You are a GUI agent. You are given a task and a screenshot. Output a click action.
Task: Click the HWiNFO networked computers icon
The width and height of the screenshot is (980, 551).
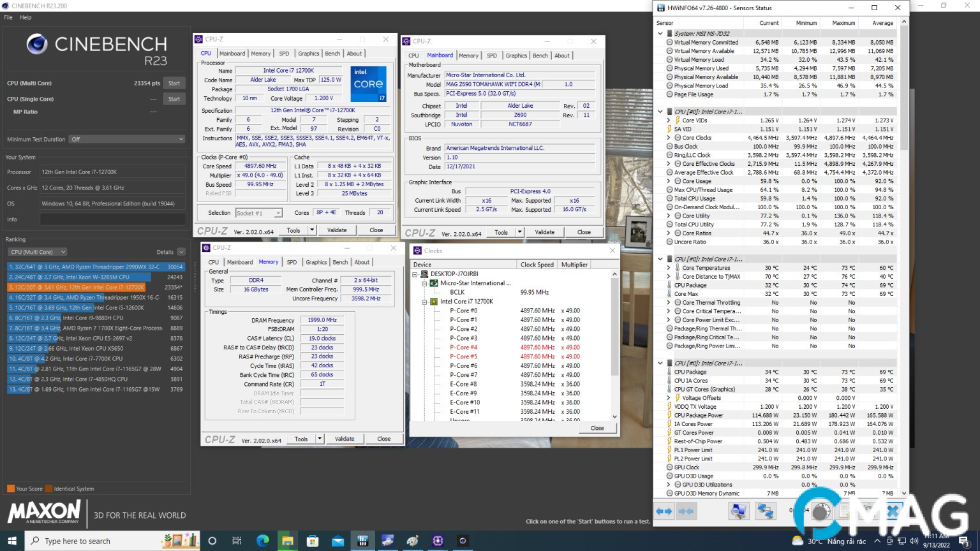tap(765, 511)
